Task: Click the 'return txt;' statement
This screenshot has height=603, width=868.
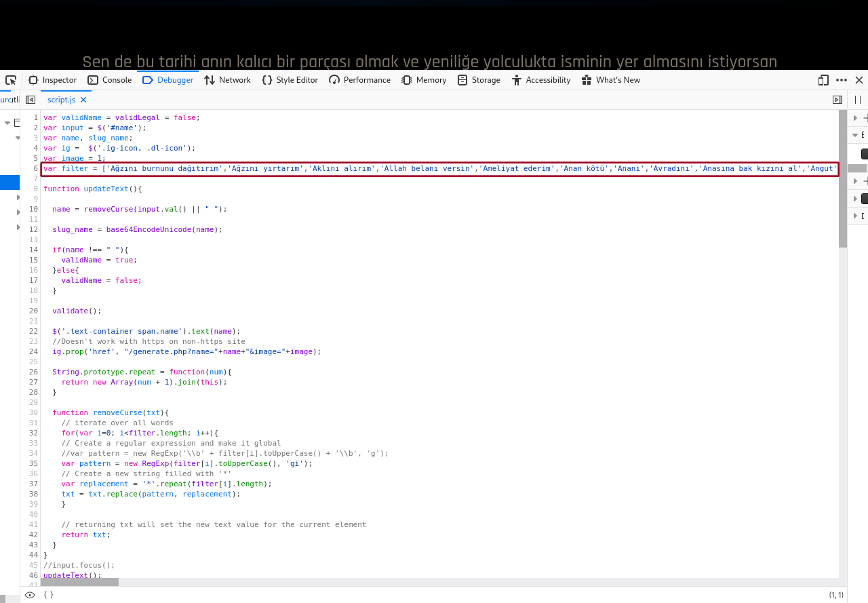Action: [x=84, y=534]
